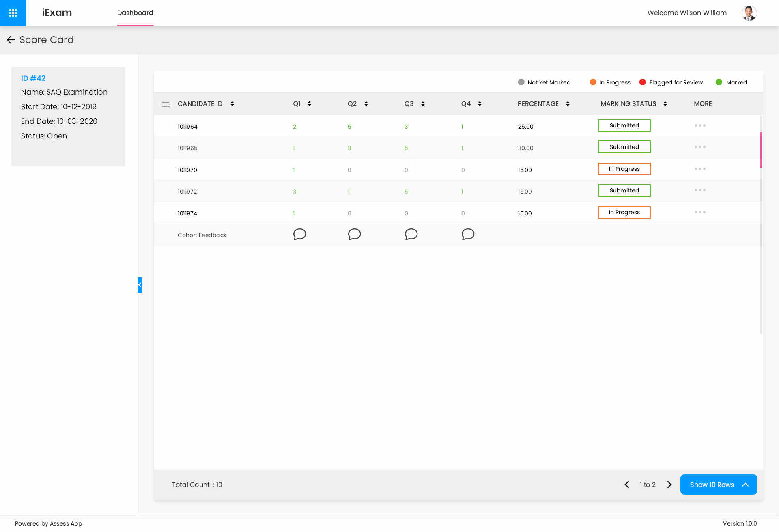Click Wilson William's profile avatar
This screenshot has width=779, height=532.
click(x=749, y=13)
